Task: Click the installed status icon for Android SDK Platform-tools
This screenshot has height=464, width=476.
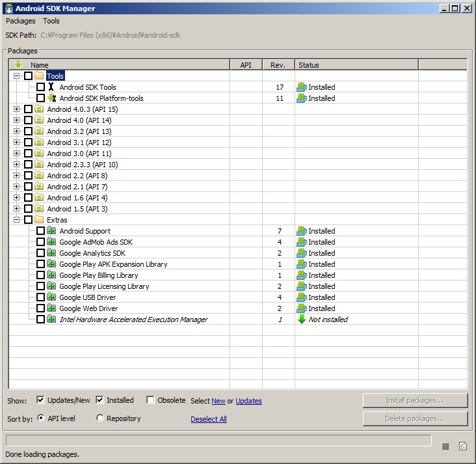Action: point(302,98)
